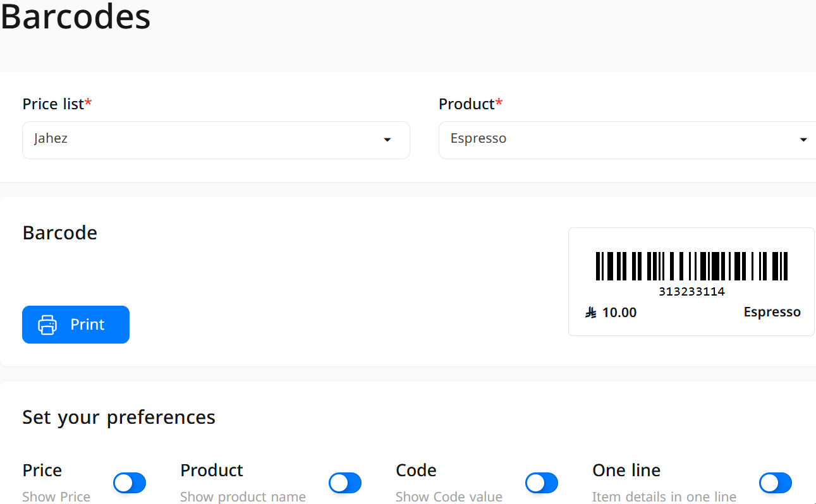Image resolution: width=816 pixels, height=504 pixels.
Task: Click the Price list dropdown arrow
Action: click(x=387, y=140)
